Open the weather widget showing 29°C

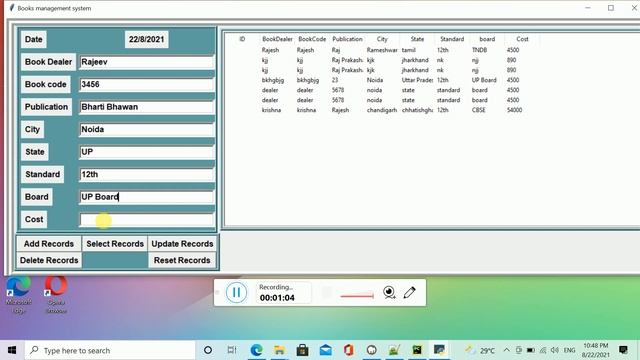(x=481, y=350)
